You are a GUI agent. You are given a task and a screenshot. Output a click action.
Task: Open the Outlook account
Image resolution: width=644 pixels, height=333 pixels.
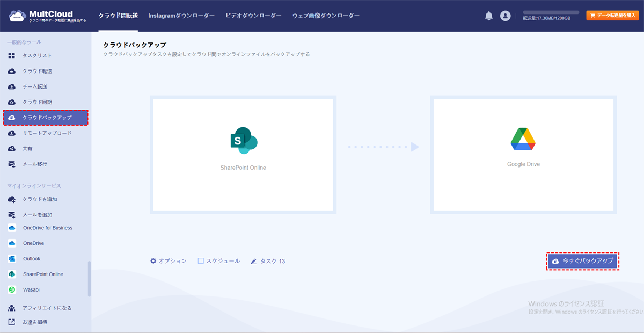coord(32,259)
